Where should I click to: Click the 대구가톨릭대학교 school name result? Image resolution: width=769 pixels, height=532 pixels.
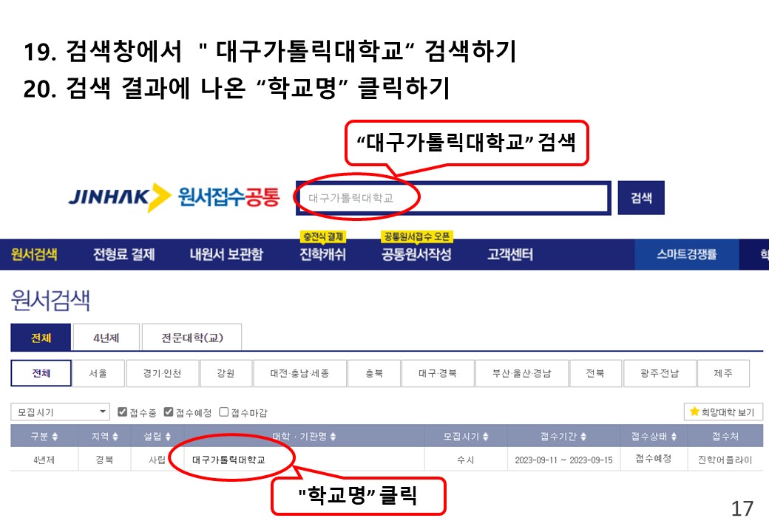pos(228,460)
